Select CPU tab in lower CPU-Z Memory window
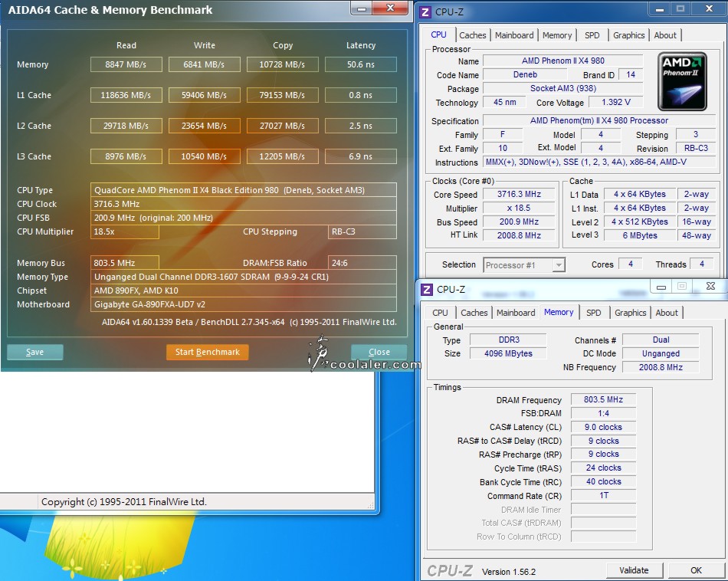Image resolution: width=728 pixels, height=581 pixels. [x=440, y=313]
